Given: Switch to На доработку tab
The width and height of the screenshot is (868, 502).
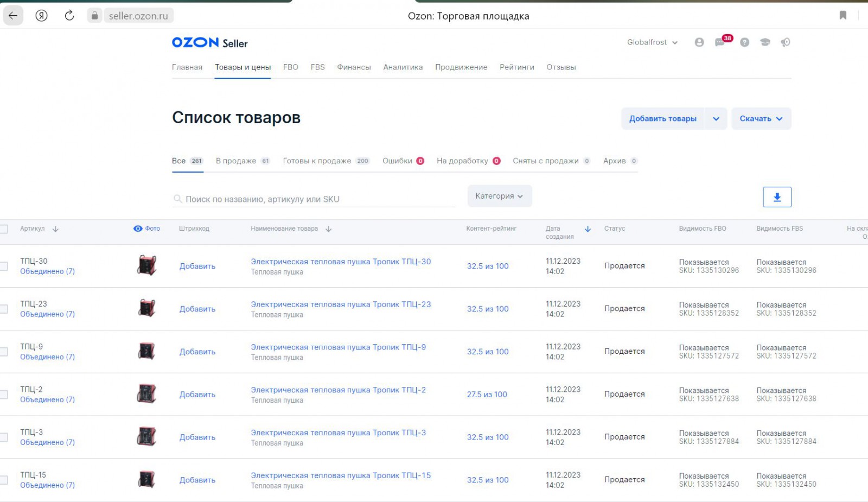Looking at the screenshot, I should pyautogui.click(x=469, y=161).
